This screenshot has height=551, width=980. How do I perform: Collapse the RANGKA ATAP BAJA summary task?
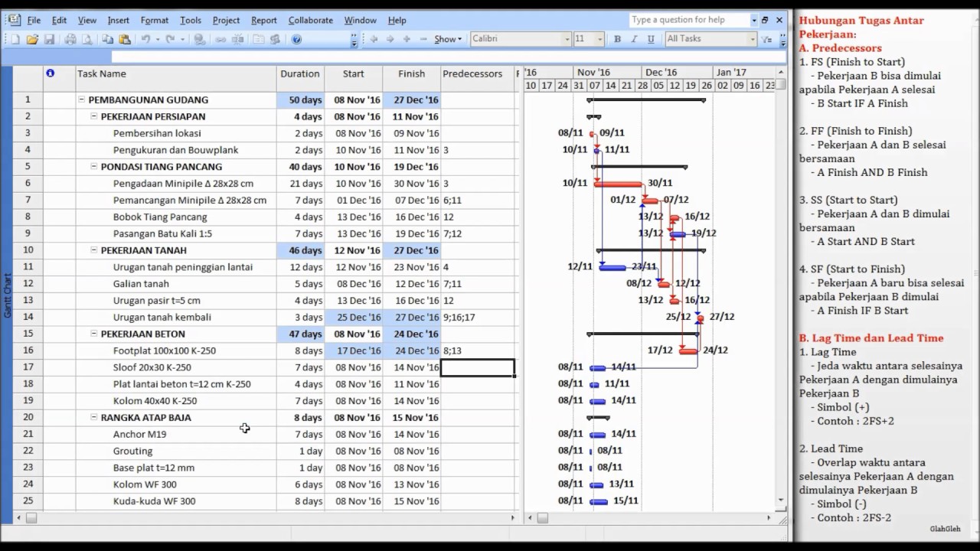click(93, 417)
